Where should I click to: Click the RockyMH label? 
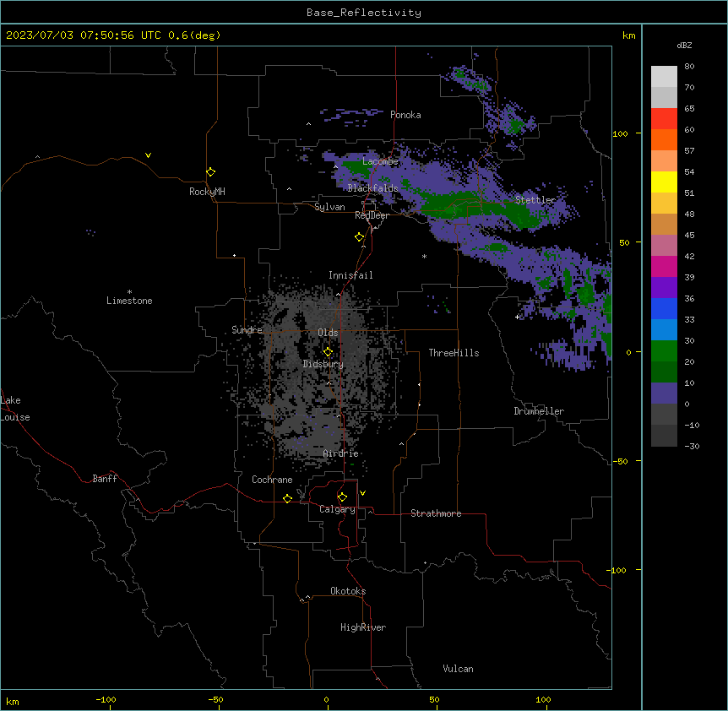[x=207, y=192]
